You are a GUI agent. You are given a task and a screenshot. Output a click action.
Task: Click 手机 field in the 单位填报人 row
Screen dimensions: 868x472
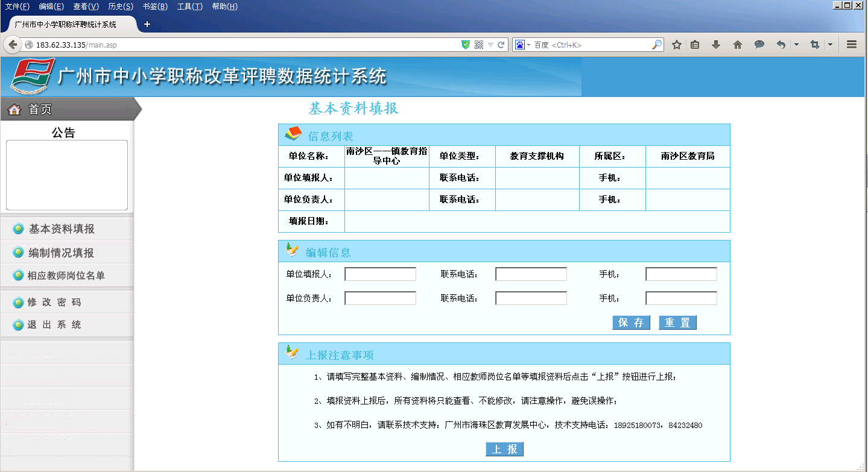pos(682,274)
